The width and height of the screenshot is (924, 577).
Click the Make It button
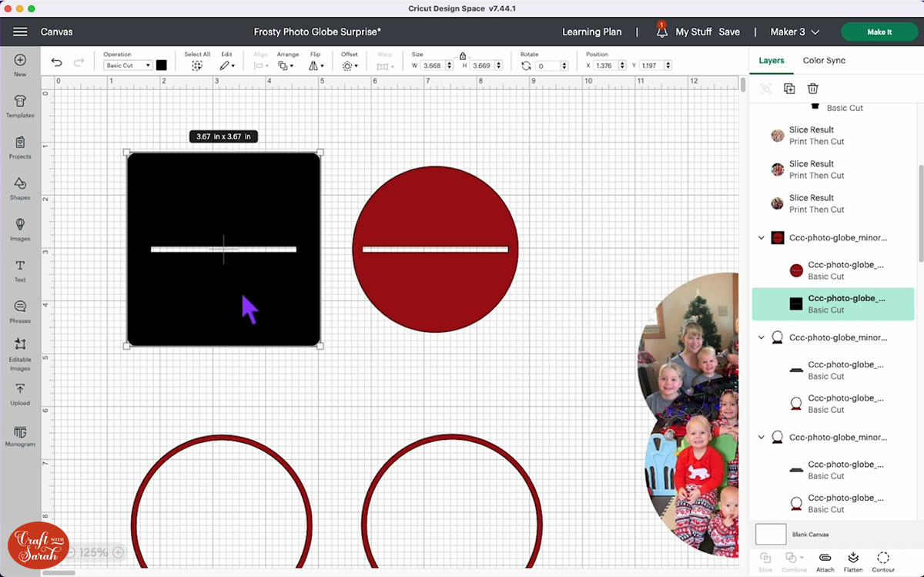pyautogui.click(x=879, y=32)
